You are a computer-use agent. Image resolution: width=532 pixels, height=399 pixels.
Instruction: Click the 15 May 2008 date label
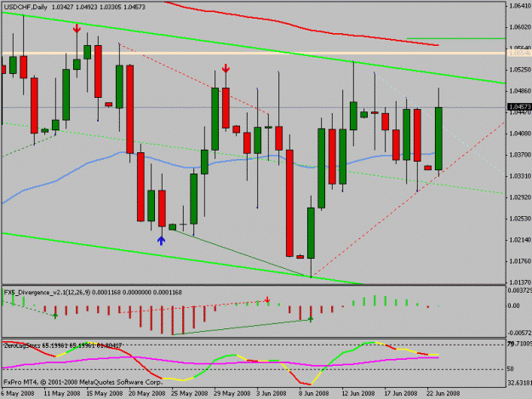105,393
